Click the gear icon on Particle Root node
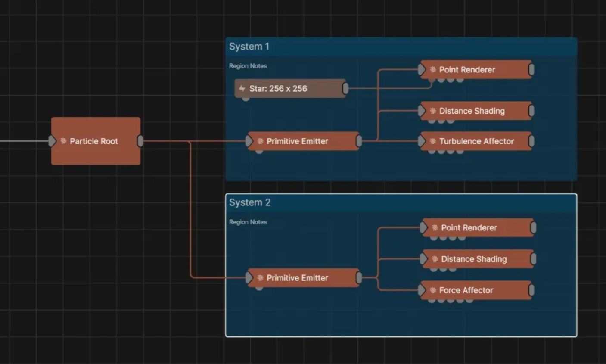 click(63, 141)
